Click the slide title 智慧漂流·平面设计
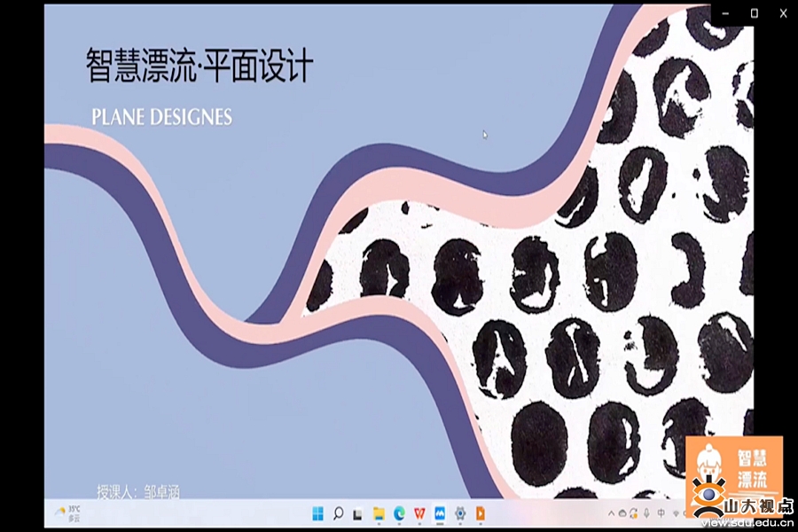This screenshot has height=532, width=798. pos(199,67)
